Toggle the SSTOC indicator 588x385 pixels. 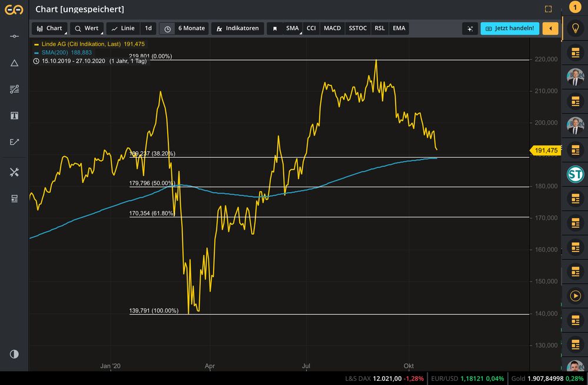pyautogui.click(x=357, y=28)
